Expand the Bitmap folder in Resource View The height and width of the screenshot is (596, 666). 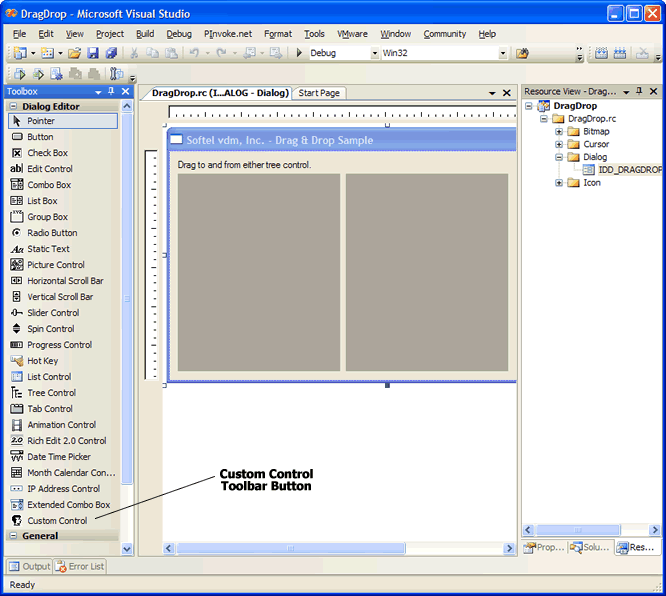tap(559, 131)
